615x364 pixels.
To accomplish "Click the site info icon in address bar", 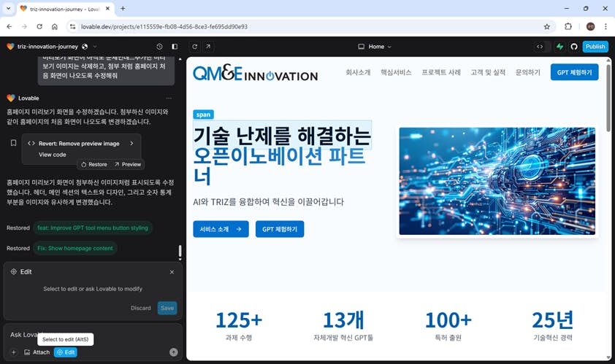I will [72, 27].
